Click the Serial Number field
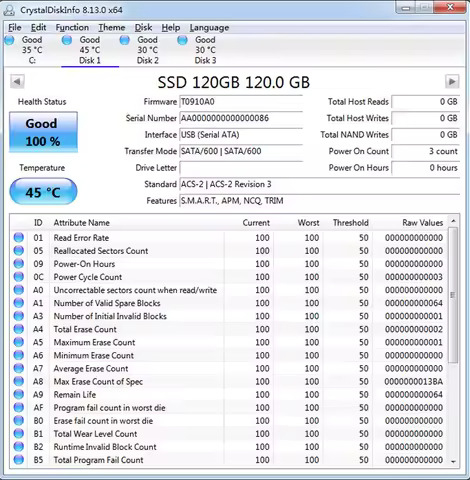470x480 pixels. tap(241, 118)
